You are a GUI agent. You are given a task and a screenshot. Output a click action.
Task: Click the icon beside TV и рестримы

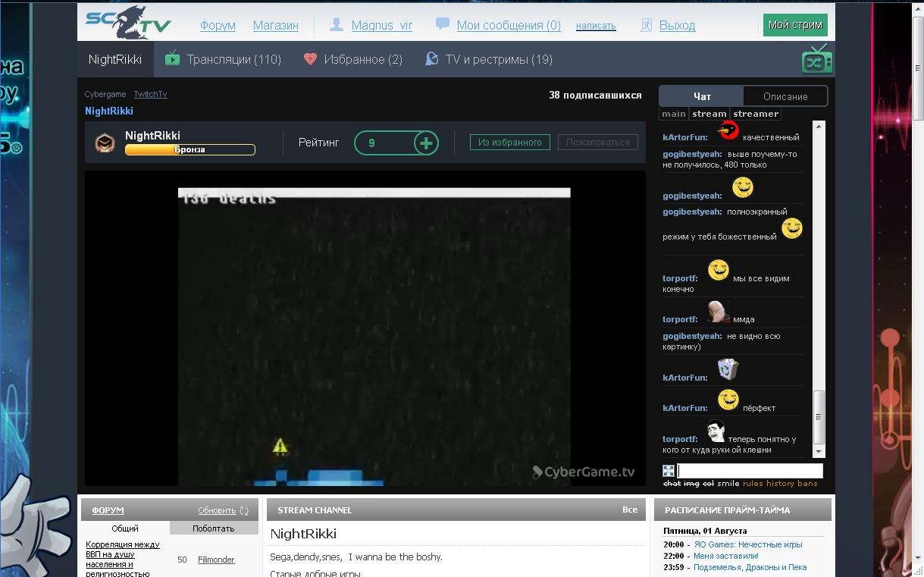point(431,58)
